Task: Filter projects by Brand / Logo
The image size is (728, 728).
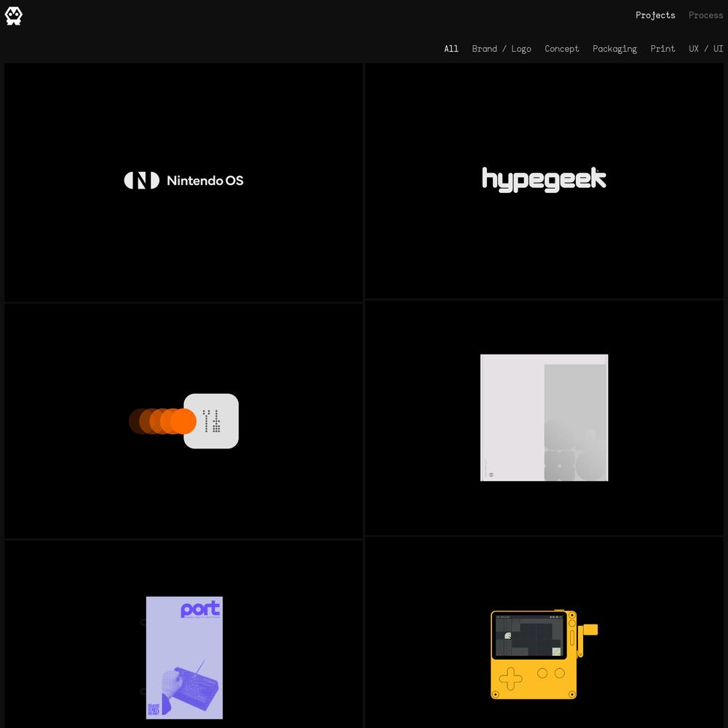Action: tap(502, 49)
